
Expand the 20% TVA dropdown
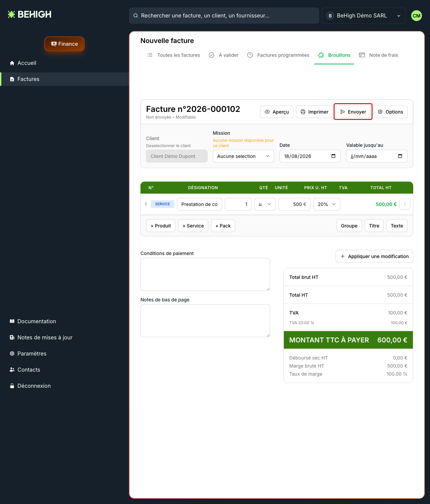pyautogui.click(x=327, y=204)
